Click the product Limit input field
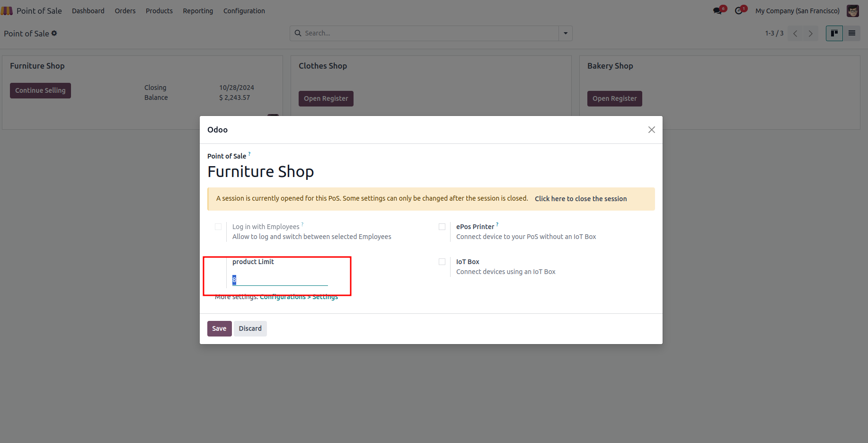 click(280, 280)
